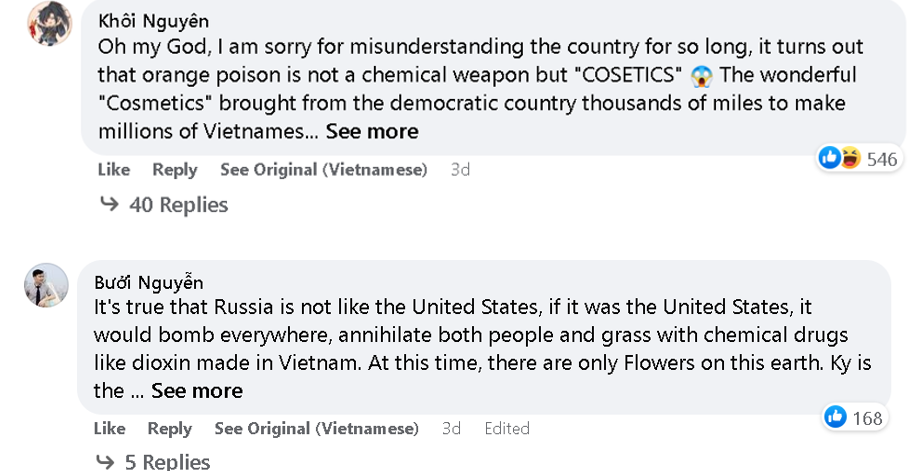Click Khôi Nguyên's profile picture
The height and width of the screenshot is (471, 919).
[46, 24]
